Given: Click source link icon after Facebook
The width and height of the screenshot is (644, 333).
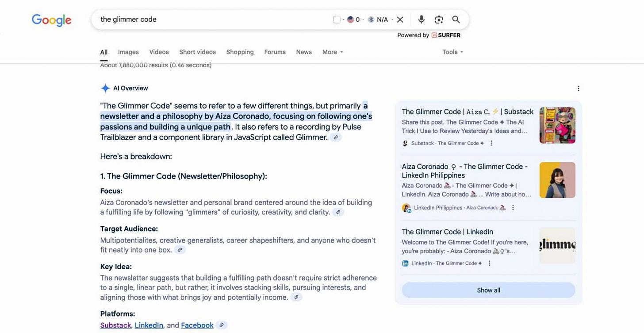Looking at the screenshot, I should [222, 325].
